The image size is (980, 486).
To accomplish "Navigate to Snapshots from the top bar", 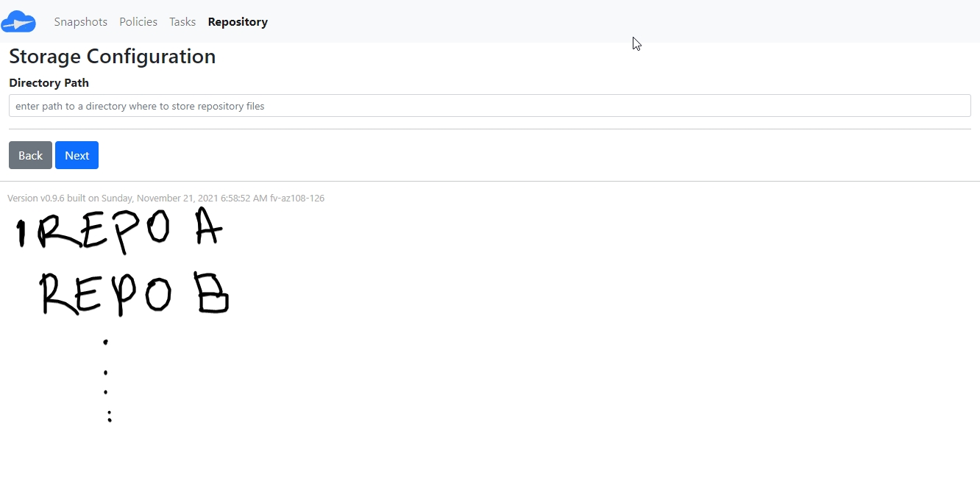I will 80,21.
